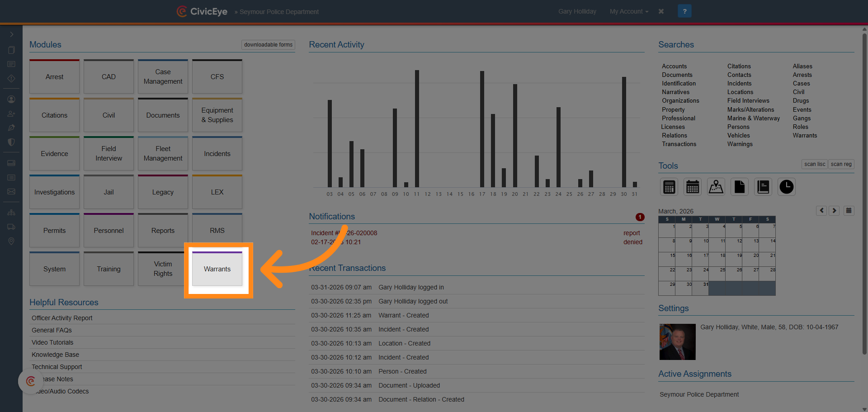868x412 pixels.
Task: Click the truck icon in sidebar
Action: click(x=11, y=227)
